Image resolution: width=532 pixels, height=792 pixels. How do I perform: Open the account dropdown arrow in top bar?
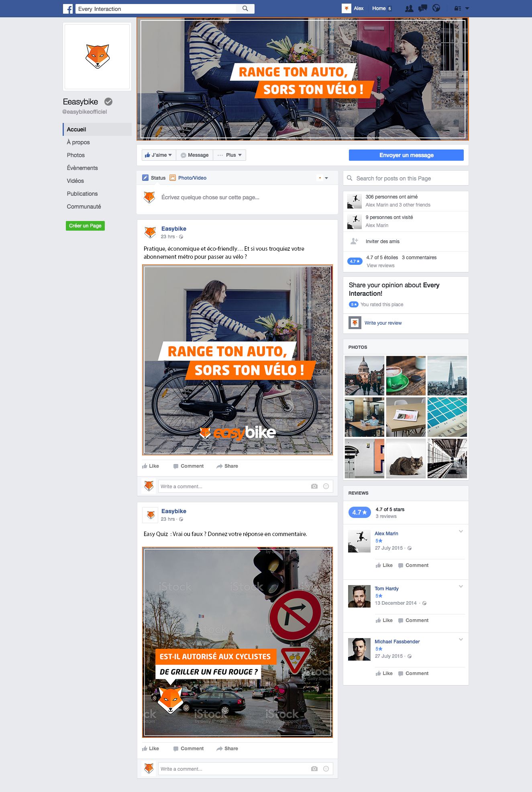(467, 8)
